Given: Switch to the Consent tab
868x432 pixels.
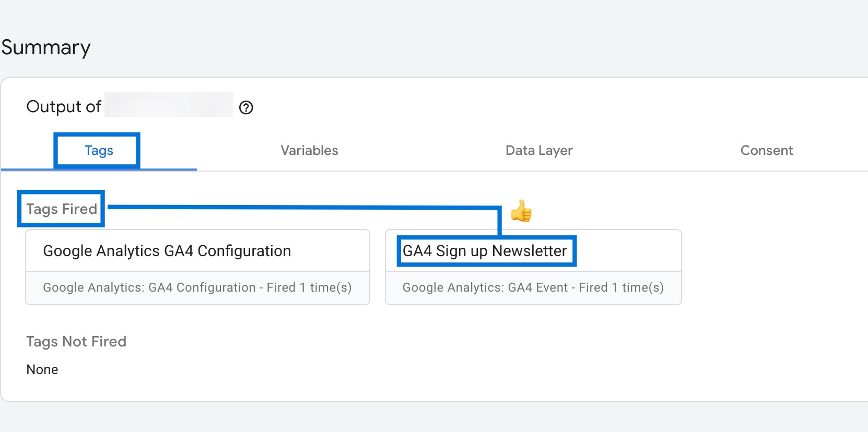Looking at the screenshot, I should click(x=766, y=150).
